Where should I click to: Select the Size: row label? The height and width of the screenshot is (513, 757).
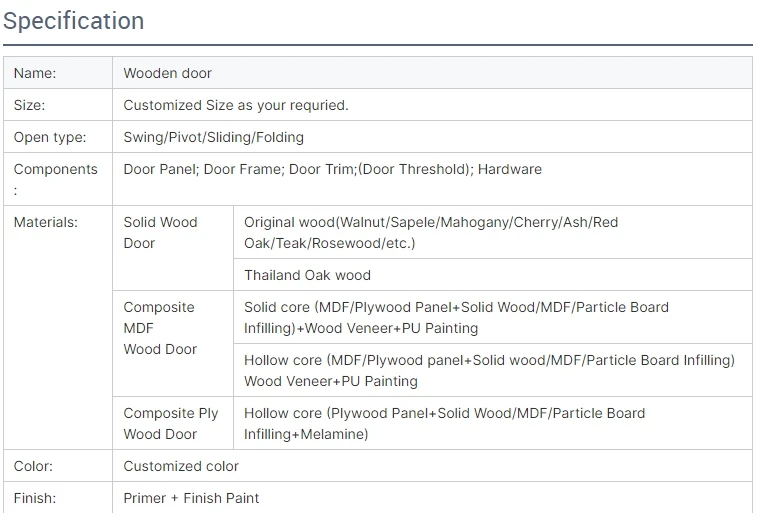[x=30, y=105]
